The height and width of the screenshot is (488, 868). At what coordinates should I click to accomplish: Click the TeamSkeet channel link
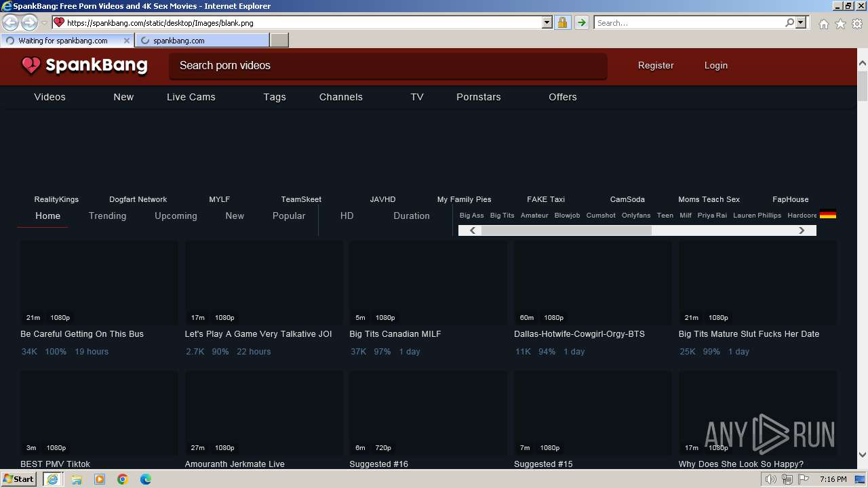301,199
